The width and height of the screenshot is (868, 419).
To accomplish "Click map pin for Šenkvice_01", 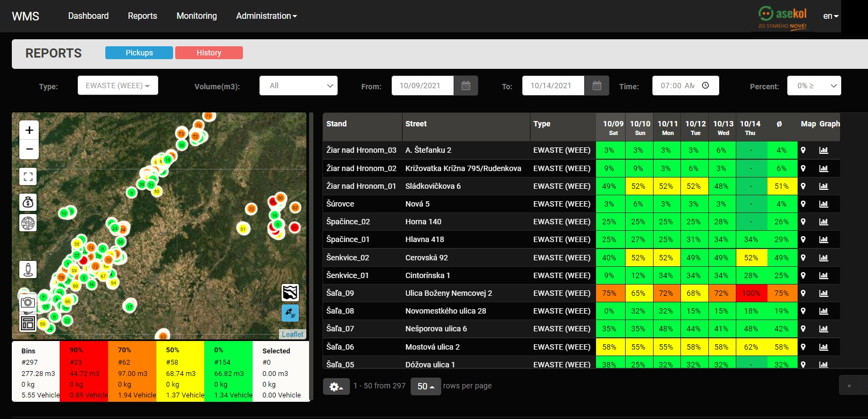I will (x=803, y=275).
